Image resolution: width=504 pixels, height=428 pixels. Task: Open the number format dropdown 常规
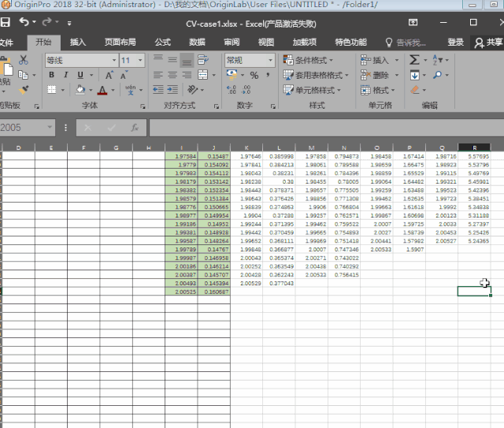click(x=268, y=61)
